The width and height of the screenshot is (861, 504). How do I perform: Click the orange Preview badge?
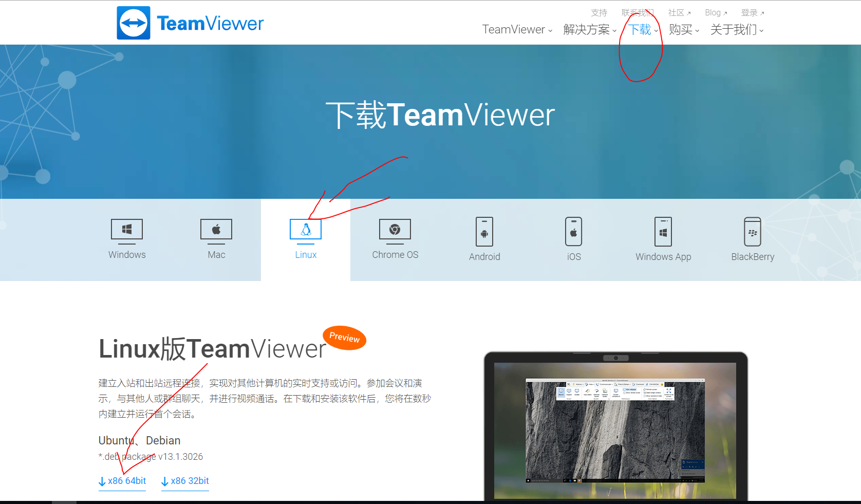[344, 338]
